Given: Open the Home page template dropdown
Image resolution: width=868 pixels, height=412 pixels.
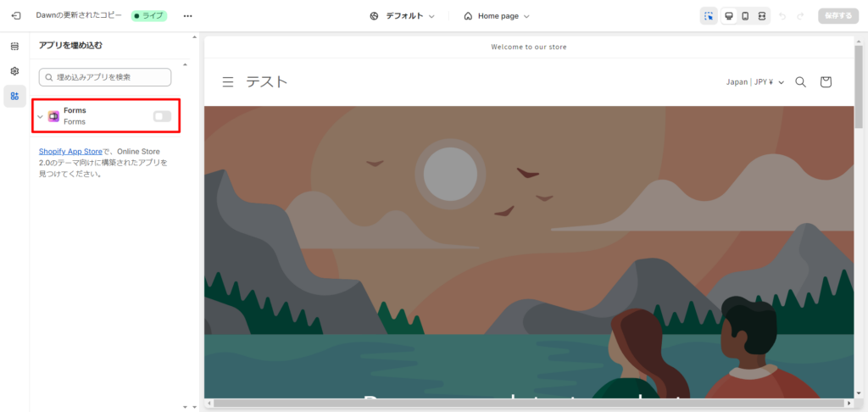Looking at the screenshot, I should pyautogui.click(x=497, y=16).
